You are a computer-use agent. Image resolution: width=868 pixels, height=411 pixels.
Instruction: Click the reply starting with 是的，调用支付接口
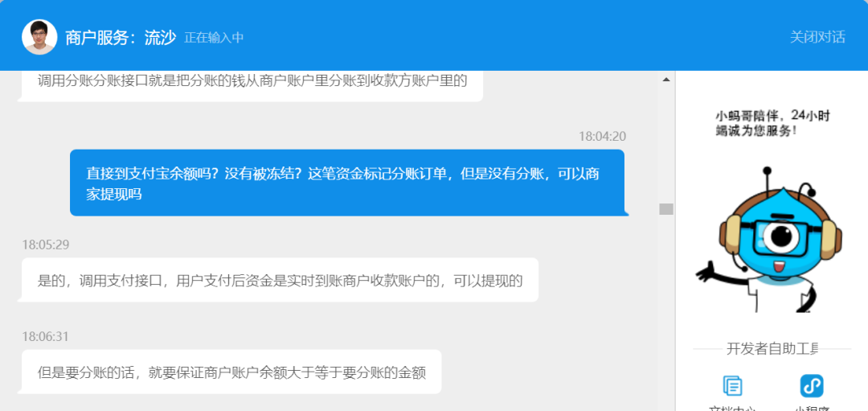(x=278, y=280)
